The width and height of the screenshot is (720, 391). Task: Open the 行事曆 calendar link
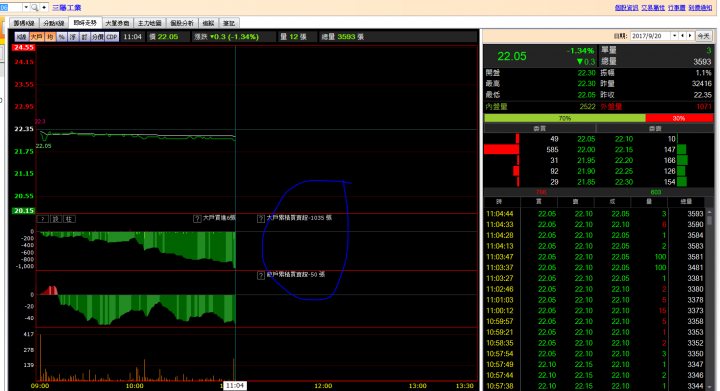(676, 8)
